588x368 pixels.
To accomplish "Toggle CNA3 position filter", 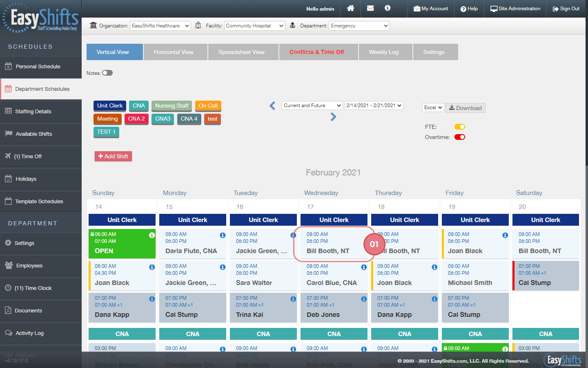I will click(x=163, y=119).
